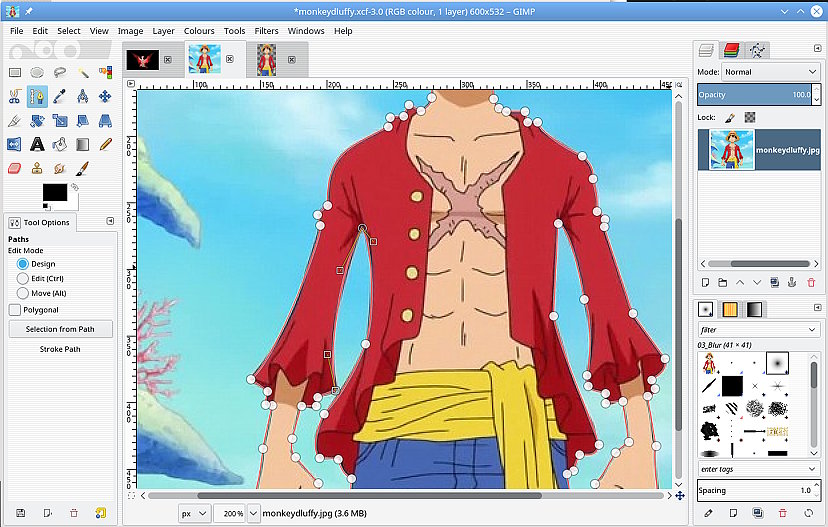Select the monkeydluffy.jpg layer thumbnail
The height and width of the screenshot is (527, 828).
[732, 150]
